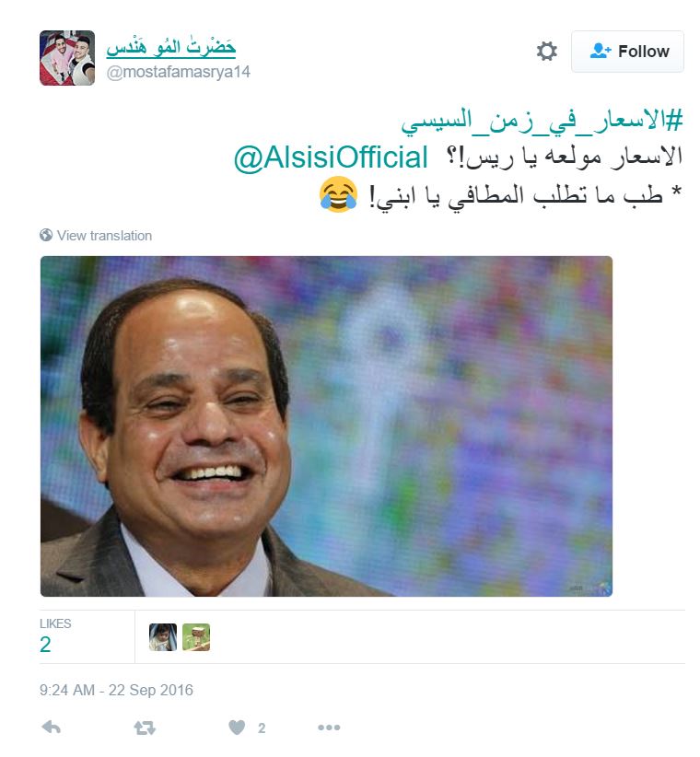Follow the @mostafamasrya14 account
The image size is (700, 757).
pyautogui.click(x=627, y=52)
